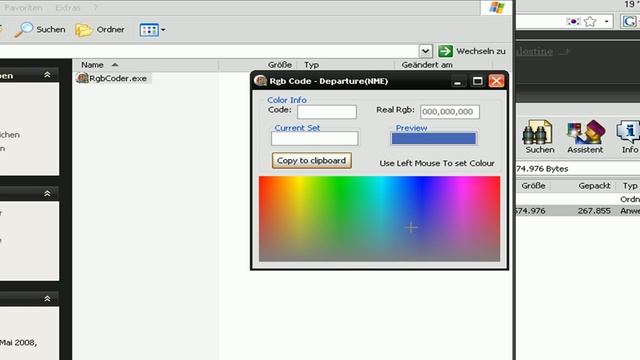Screen dimensions: 640x360
Task: Click the blue Preview color swatch
Action: 433,139
